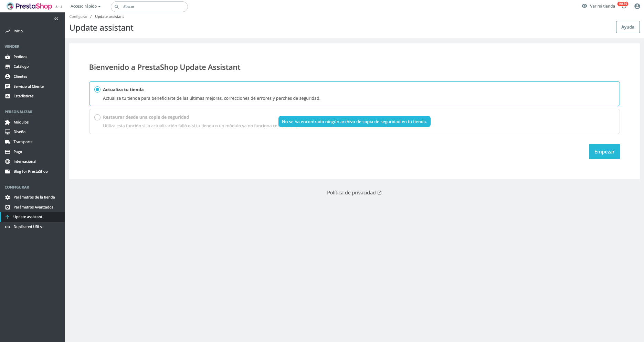Click the eye icon beside Ver mi tienda
Viewport: 644px width, 342px height.
click(584, 6)
